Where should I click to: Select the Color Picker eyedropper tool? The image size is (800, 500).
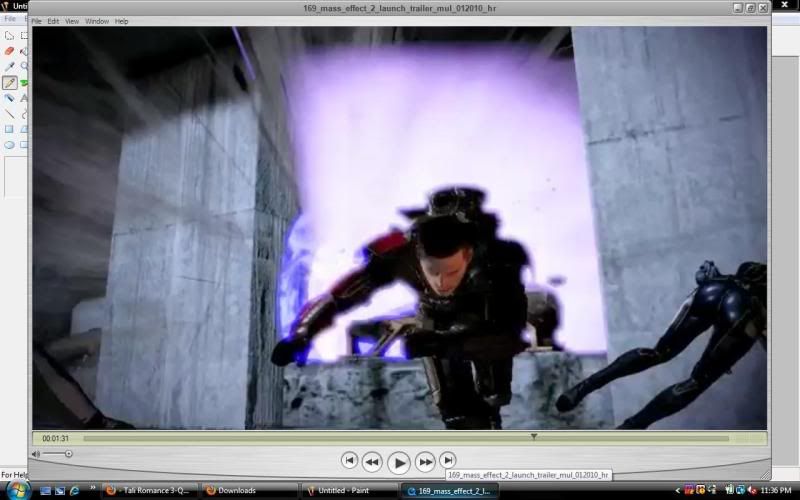click(9, 66)
